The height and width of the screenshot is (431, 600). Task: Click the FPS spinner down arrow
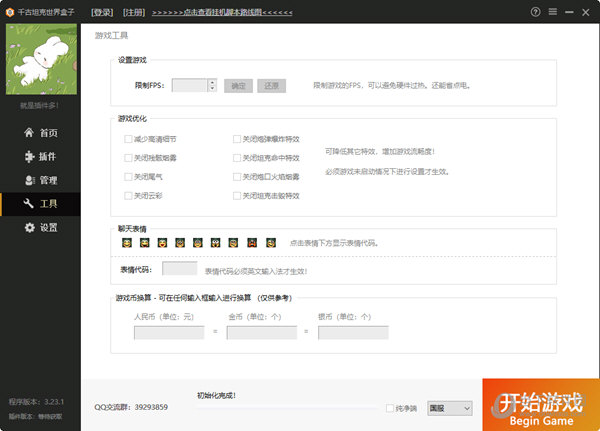[x=212, y=89]
